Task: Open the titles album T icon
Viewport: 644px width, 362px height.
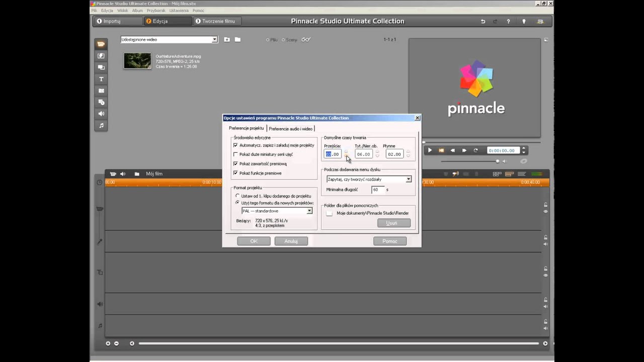Action: click(x=101, y=79)
